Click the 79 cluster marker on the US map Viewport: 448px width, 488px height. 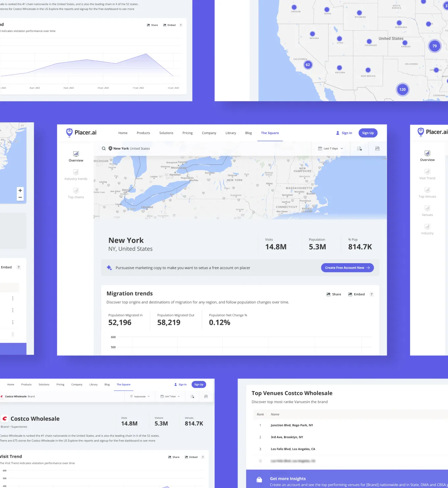434,46
